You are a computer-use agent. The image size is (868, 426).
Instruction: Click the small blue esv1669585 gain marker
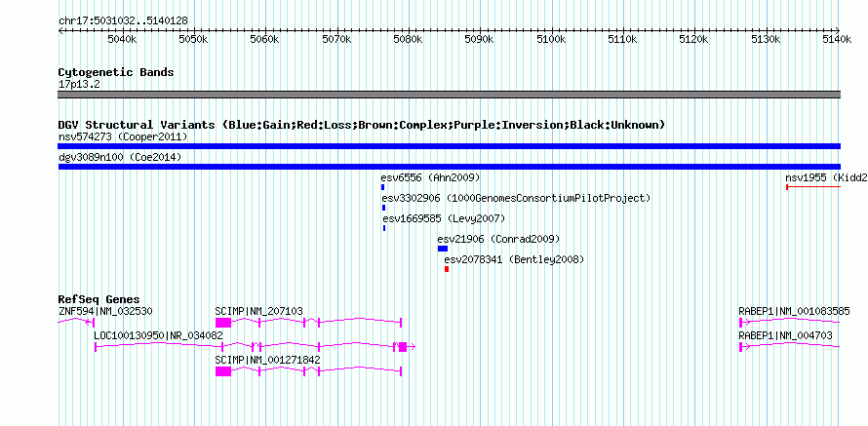click(x=384, y=228)
